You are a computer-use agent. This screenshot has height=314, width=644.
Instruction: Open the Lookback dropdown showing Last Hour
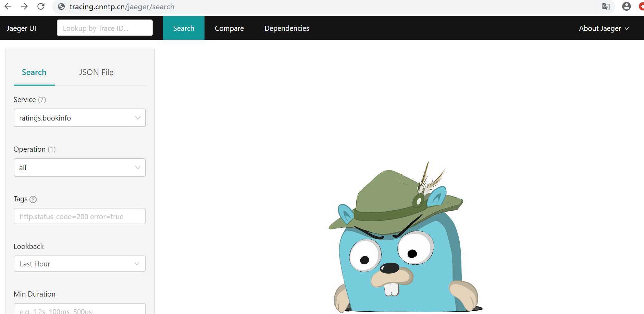pos(80,264)
